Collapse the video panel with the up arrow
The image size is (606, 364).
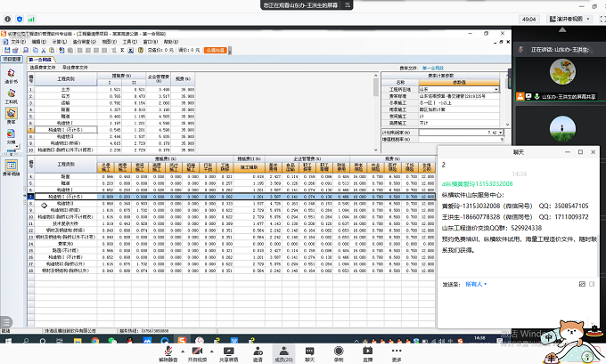(562, 29)
